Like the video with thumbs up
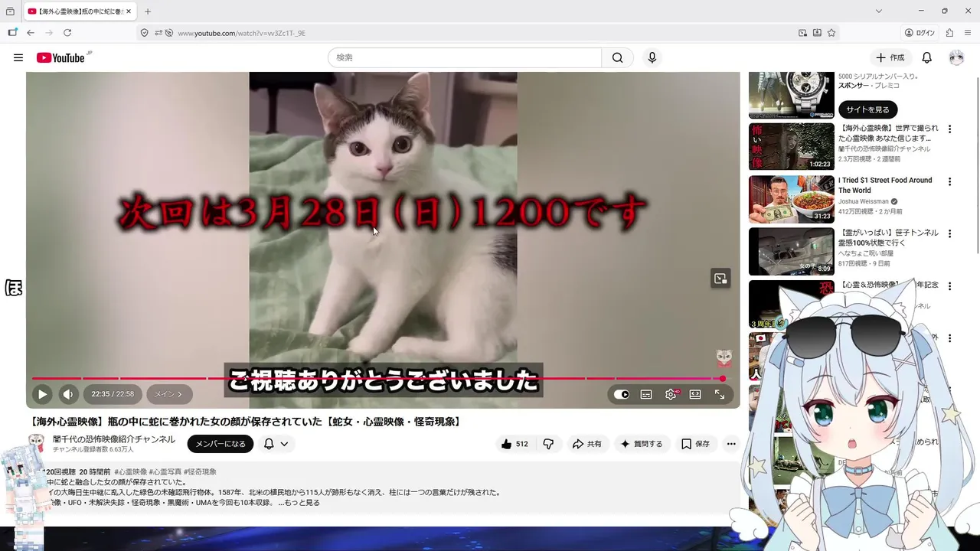 514,444
